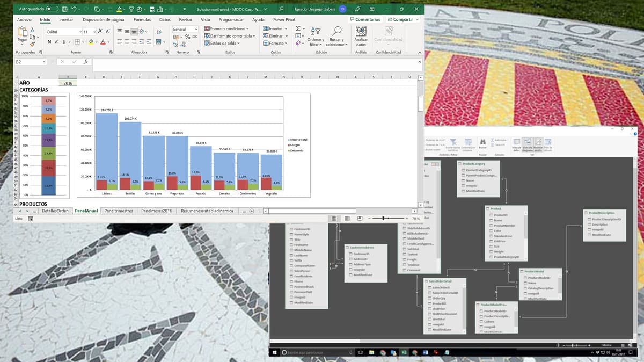The image size is (644, 362).
Task: Open Formato condicional dropdown
Action: point(226,29)
